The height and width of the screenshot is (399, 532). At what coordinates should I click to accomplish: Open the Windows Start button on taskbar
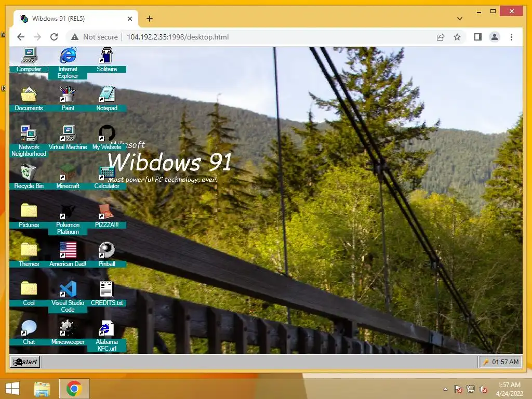tap(12, 389)
